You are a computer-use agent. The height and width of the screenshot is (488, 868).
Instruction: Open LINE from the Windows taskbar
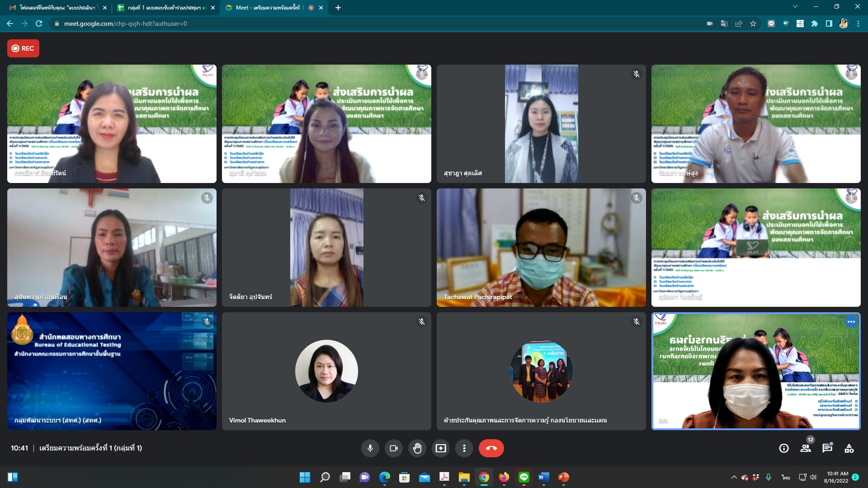pyautogui.click(x=524, y=477)
